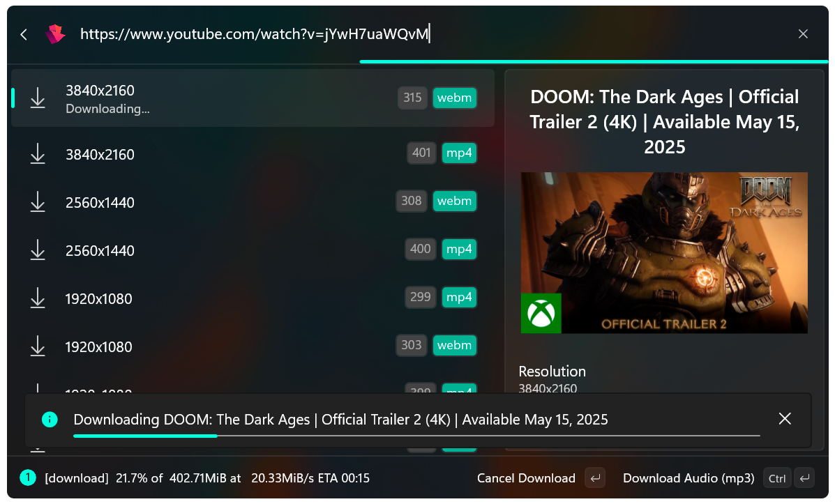
Task: Click webm tag on the 303 row
Action: click(454, 345)
